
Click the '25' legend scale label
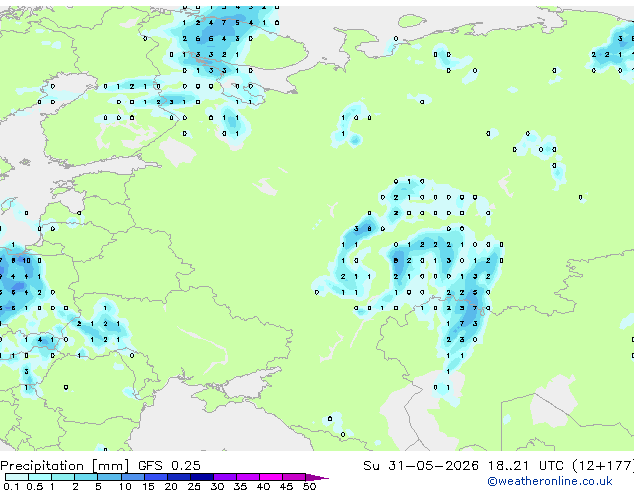click(x=194, y=486)
